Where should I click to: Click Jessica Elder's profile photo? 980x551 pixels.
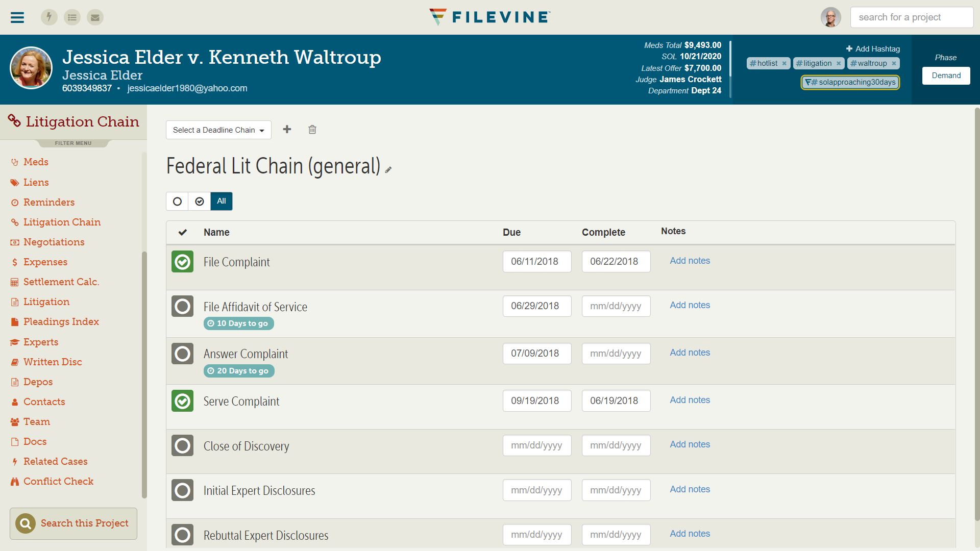(31, 68)
